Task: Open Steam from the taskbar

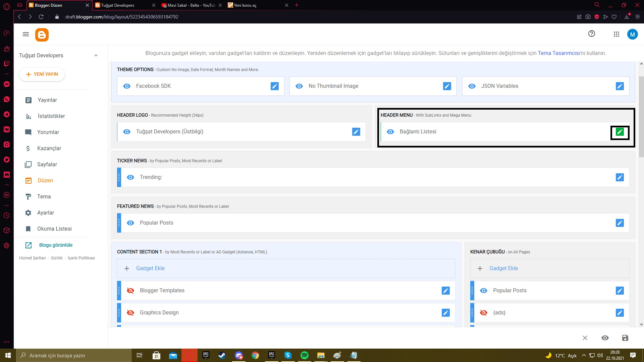Action: 222,355
